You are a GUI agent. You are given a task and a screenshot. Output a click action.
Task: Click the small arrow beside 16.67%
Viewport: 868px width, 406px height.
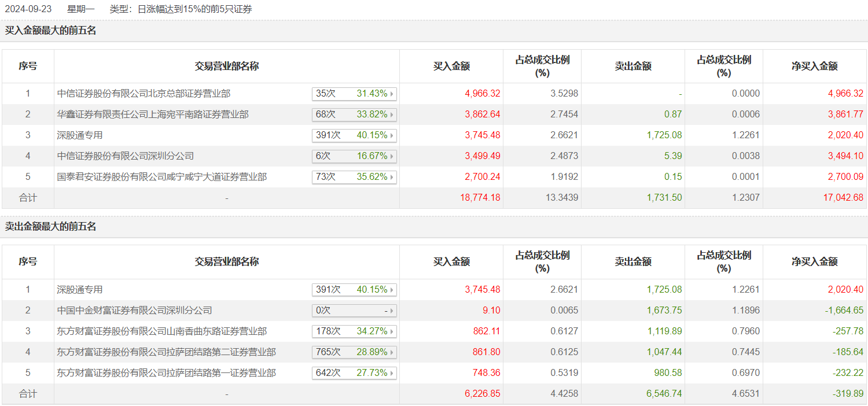(x=392, y=156)
